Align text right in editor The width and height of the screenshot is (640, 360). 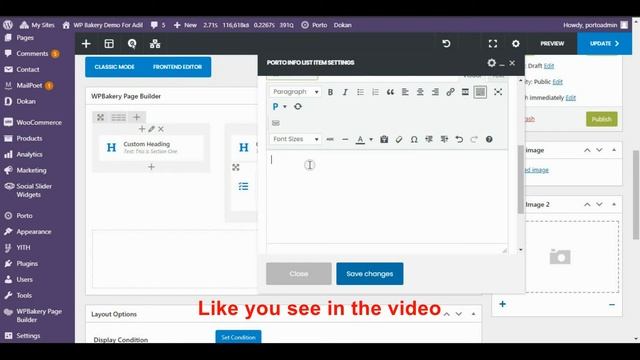pos(435,92)
